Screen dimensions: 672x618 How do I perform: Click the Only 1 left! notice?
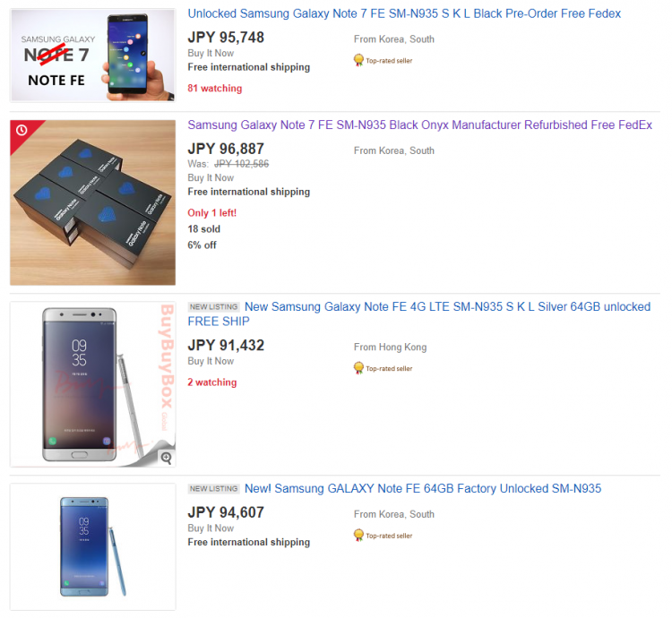(212, 213)
